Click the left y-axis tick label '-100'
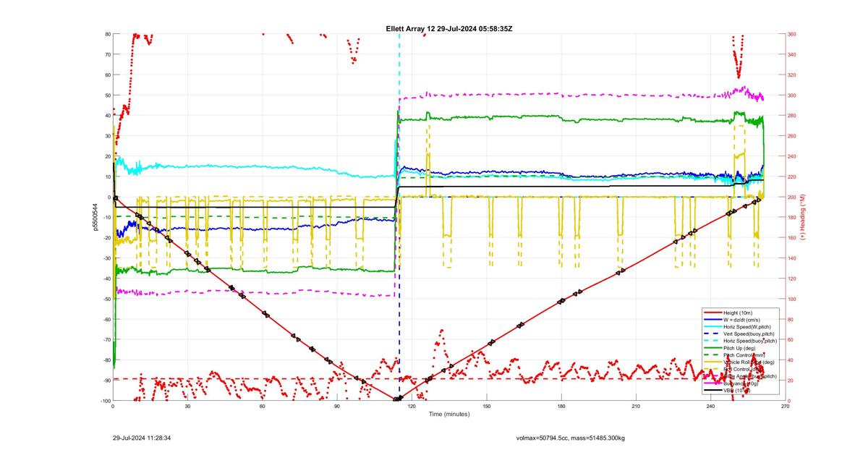The image size is (868, 450). [x=104, y=401]
